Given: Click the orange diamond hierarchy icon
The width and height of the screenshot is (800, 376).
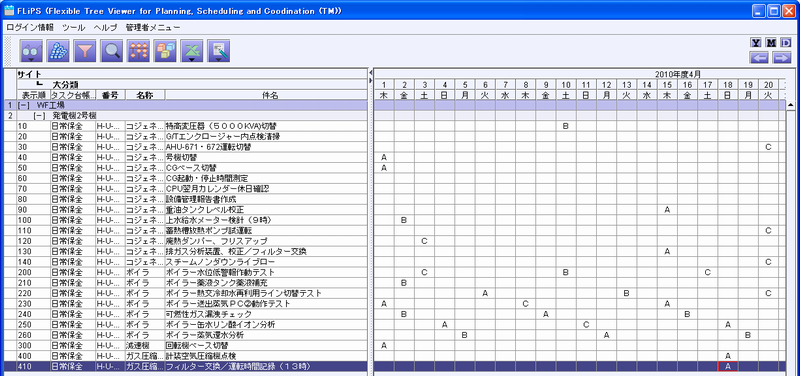Looking at the screenshot, I should pos(139,51).
